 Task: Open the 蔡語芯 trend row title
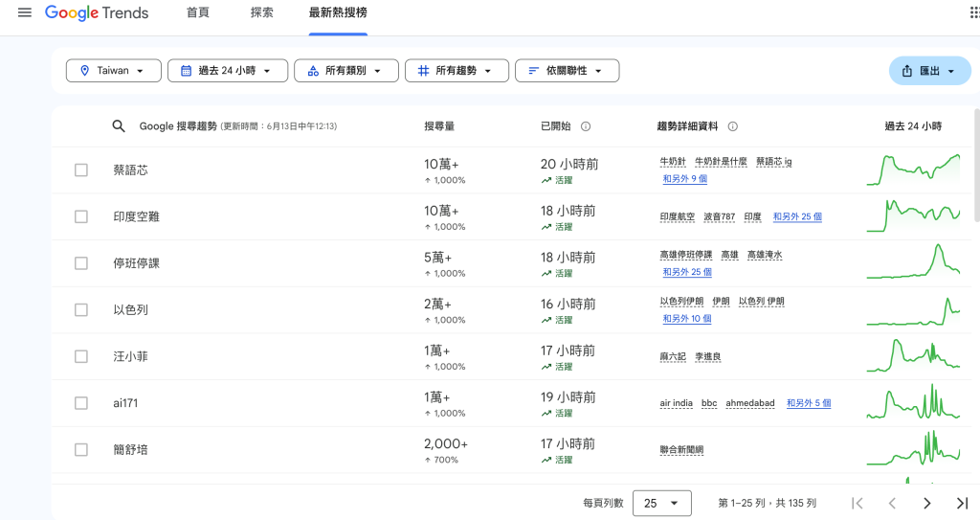click(x=130, y=170)
